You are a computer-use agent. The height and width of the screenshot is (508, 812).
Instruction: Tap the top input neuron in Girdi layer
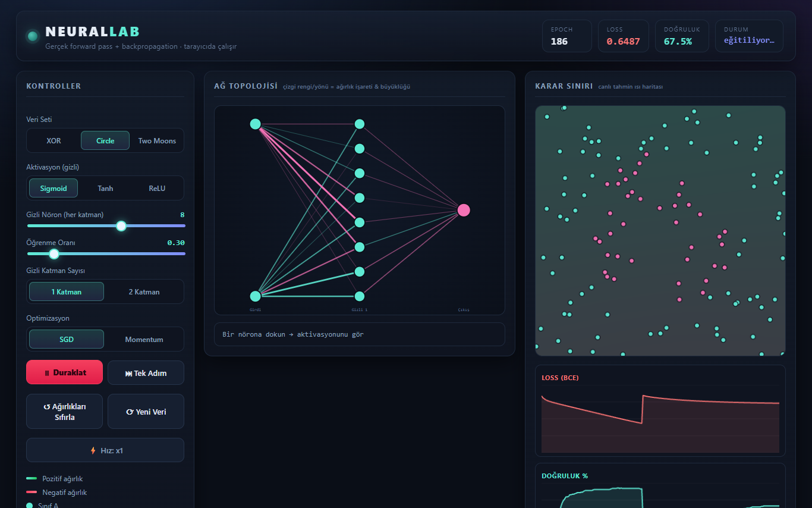(x=256, y=124)
